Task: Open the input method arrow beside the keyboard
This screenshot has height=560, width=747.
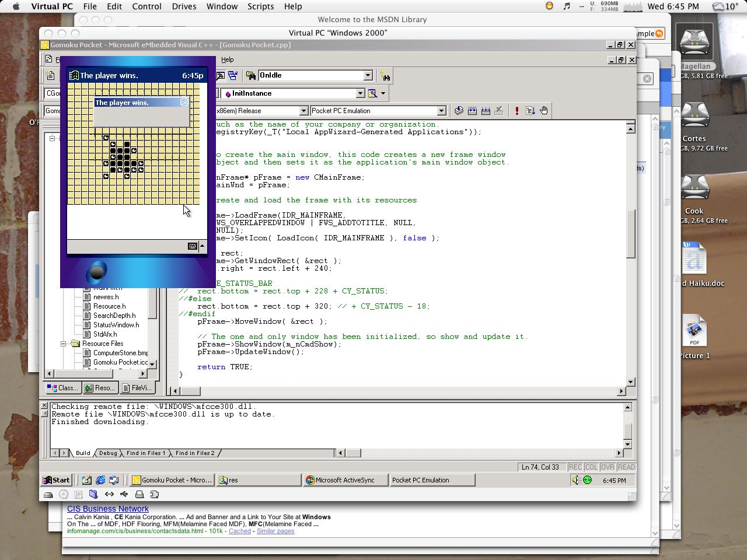Action: (203, 246)
